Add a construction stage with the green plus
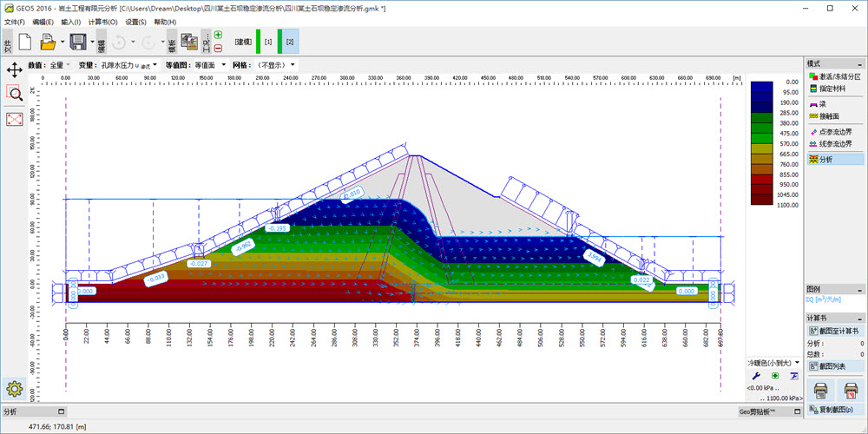The width and height of the screenshot is (868, 434). (x=218, y=35)
